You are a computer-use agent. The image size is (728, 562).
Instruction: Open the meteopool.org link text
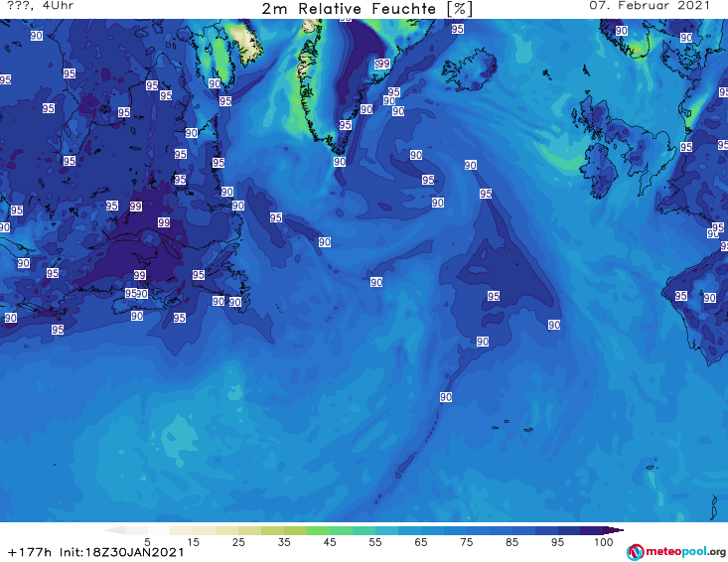[x=685, y=552]
